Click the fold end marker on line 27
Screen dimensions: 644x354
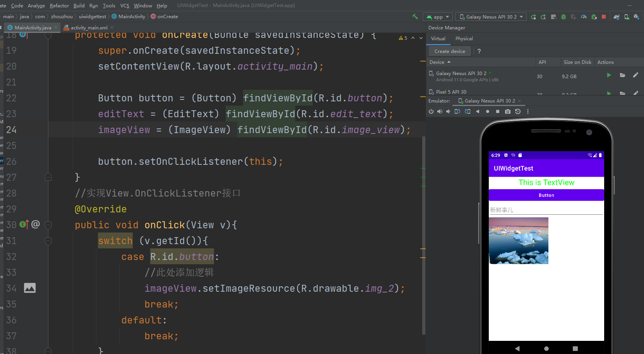(48, 177)
